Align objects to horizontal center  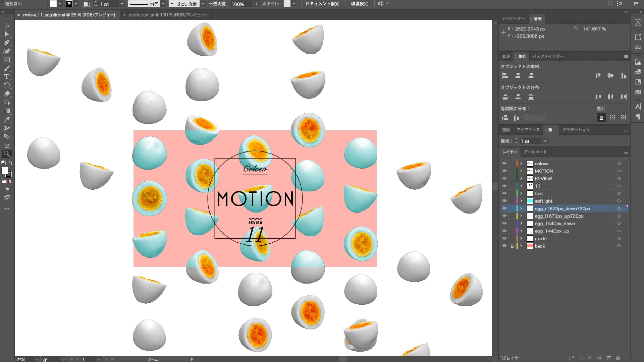[x=518, y=76]
